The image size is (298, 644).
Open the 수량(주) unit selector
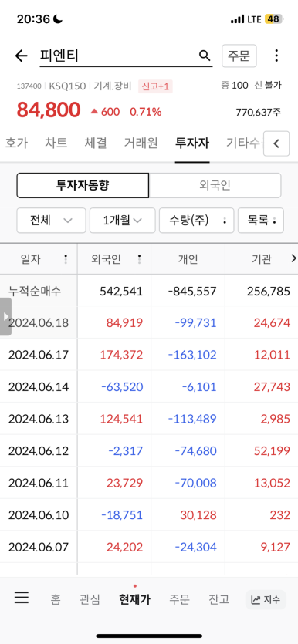pyautogui.click(x=196, y=221)
